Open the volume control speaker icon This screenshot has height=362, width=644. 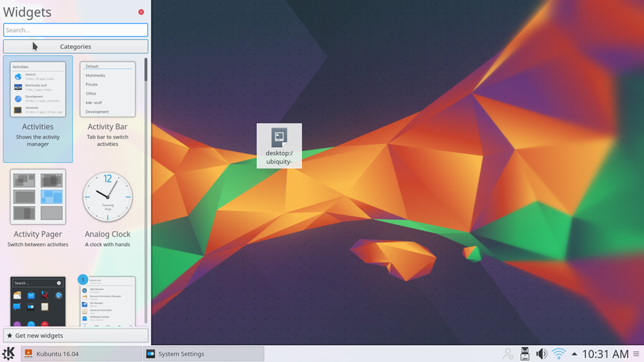(x=541, y=354)
